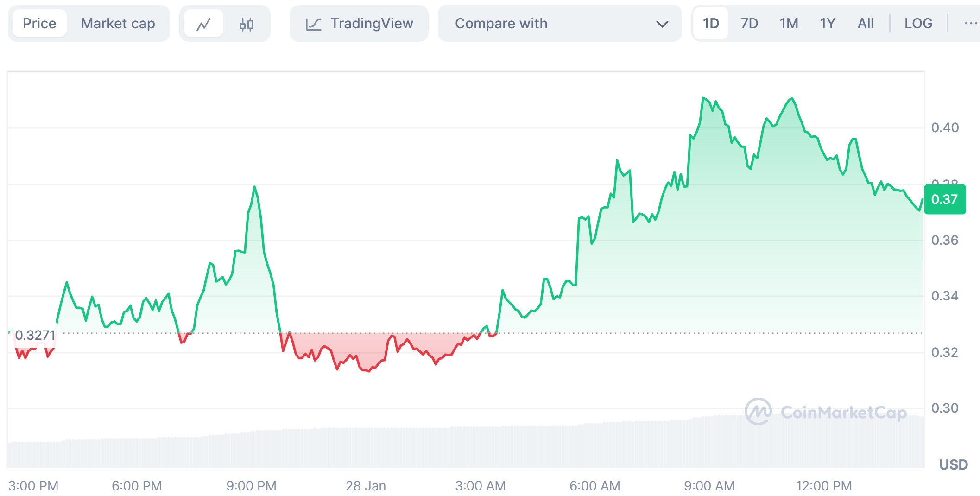
Task: Click the CoinMarketCap watermark logo
Action: pos(758,412)
